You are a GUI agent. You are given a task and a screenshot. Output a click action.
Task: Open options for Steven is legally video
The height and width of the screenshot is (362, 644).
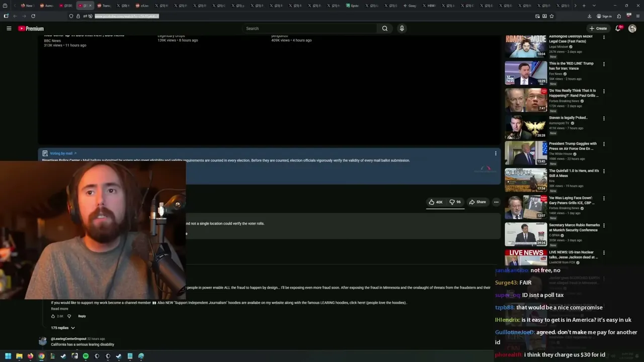[x=604, y=119]
